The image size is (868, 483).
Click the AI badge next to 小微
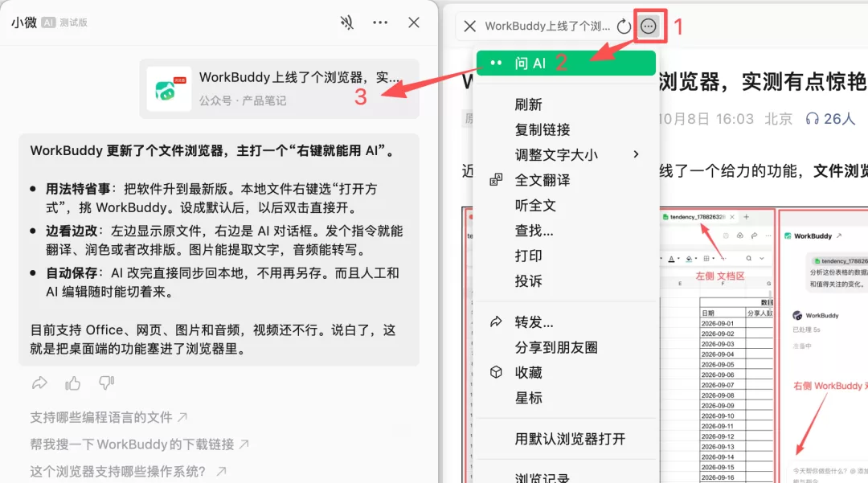pyautogui.click(x=49, y=23)
